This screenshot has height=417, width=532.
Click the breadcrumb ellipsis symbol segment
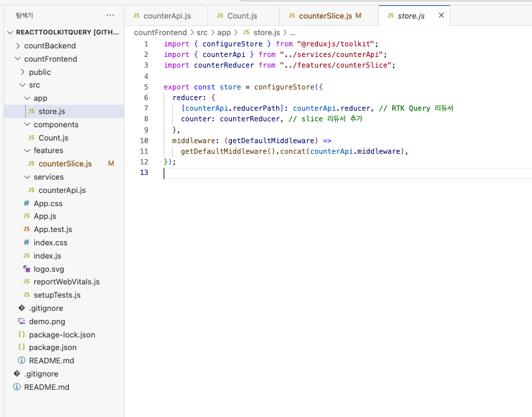pos(293,33)
